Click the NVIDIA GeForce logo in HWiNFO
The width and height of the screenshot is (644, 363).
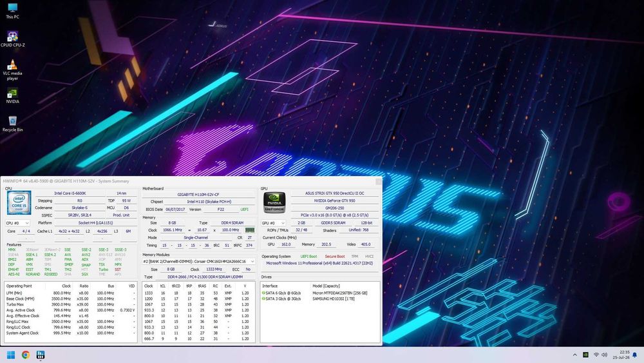[x=274, y=202]
